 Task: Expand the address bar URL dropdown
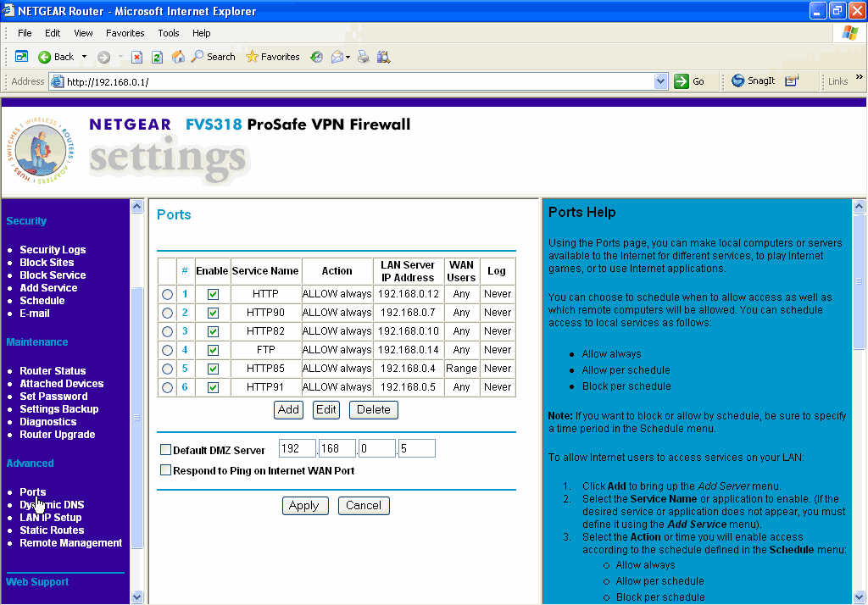[661, 81]
